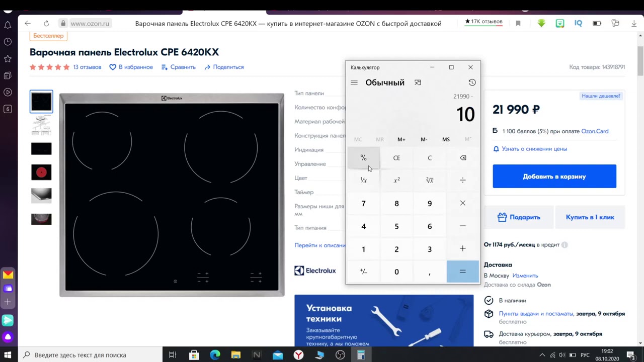644x362 pixels.
Task: Click digit 0 on calculator
Action: [396, 271]
